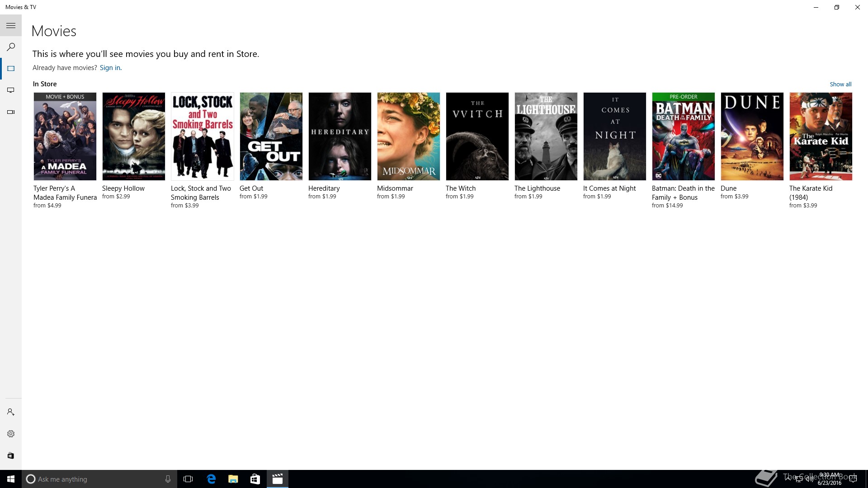Select the Dune movie poster
Image resolution: width=868 pixels, height=488 pixels.
coord(752,136)
